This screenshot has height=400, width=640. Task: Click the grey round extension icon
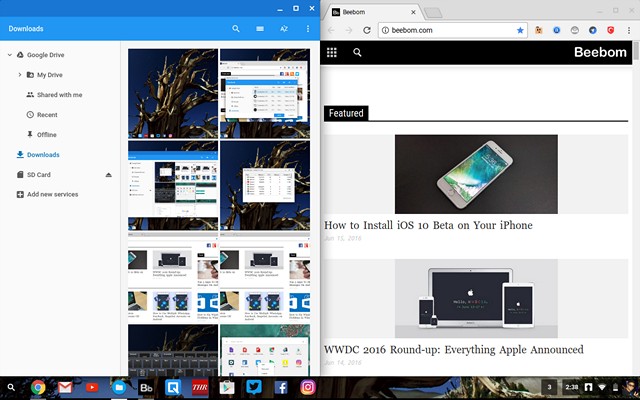pos(575,30)
